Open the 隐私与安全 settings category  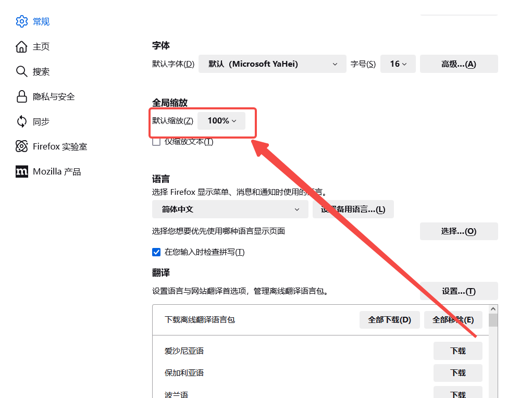tap(54, 97)
